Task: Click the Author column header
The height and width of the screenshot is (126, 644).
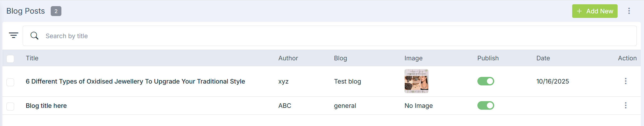Action: pyautogui.click(x=288, y=58)
